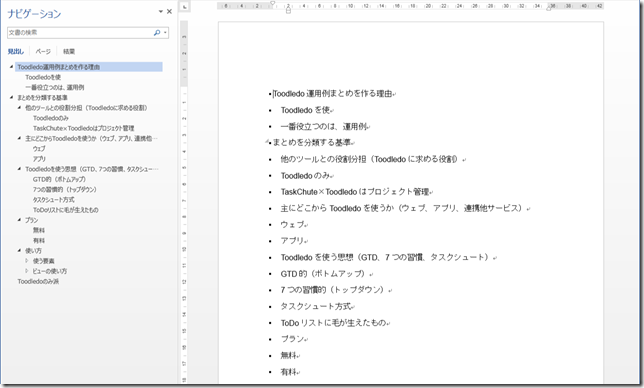
Task: Select 7つの習慣的(トップダウン) in navigation pane
Action: click(x=65, y=190)
